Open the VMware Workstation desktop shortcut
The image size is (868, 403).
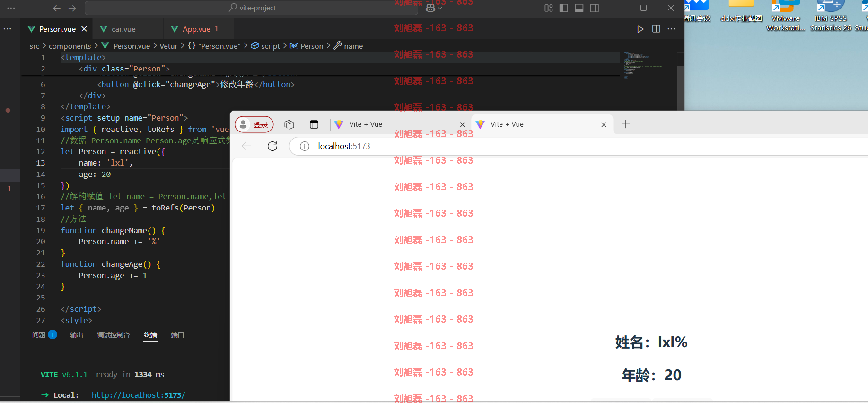[786, 16]
